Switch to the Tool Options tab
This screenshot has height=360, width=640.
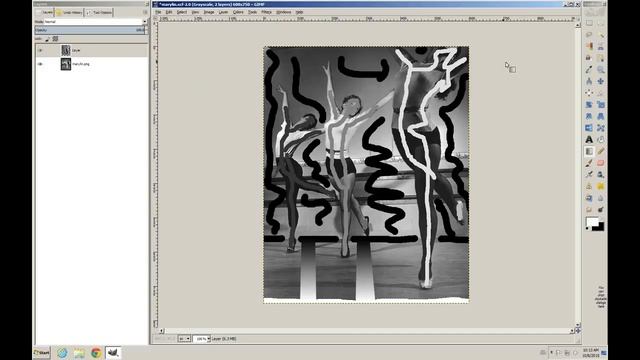coord(99,13)
